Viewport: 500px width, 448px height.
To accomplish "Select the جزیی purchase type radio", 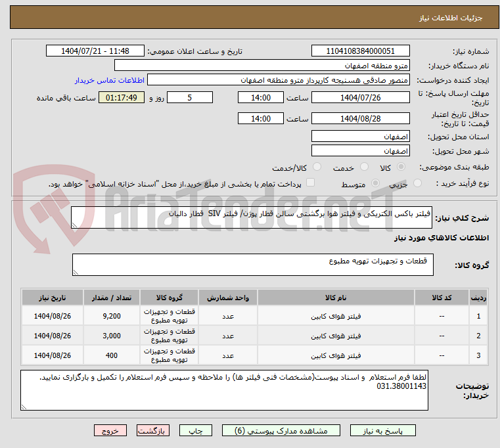I will (417, 183).
